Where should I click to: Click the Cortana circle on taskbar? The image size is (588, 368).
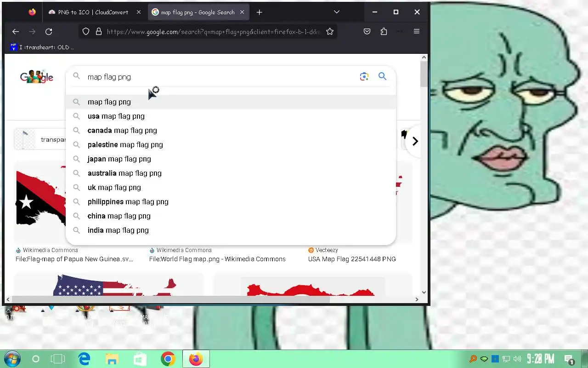click(x=36, y=359)
